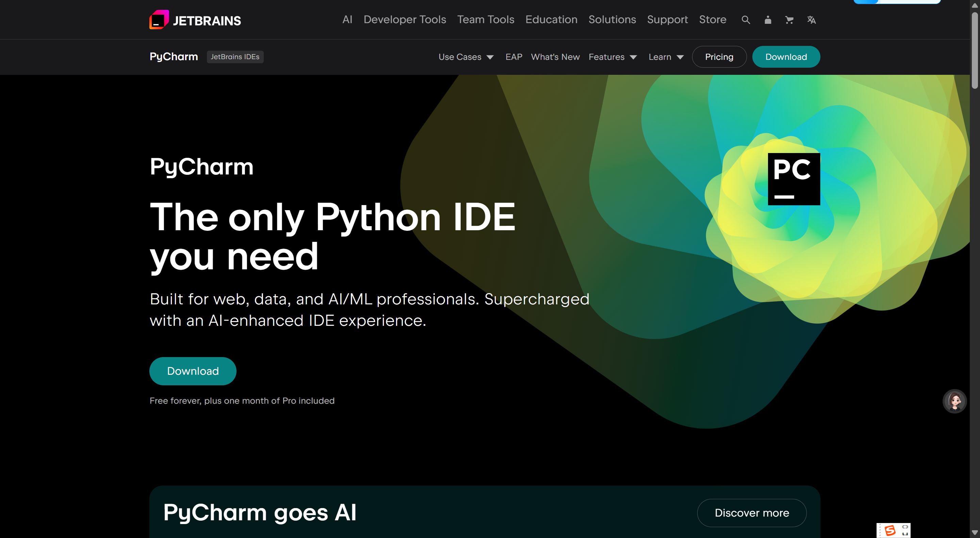The image size is (980, 538).
Task: Expand the Learn dropdown
Action: (666, 57)
